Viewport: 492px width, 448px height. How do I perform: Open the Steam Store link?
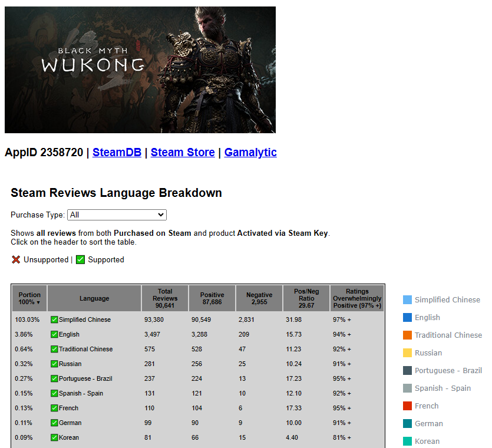(x=183, y=152)
